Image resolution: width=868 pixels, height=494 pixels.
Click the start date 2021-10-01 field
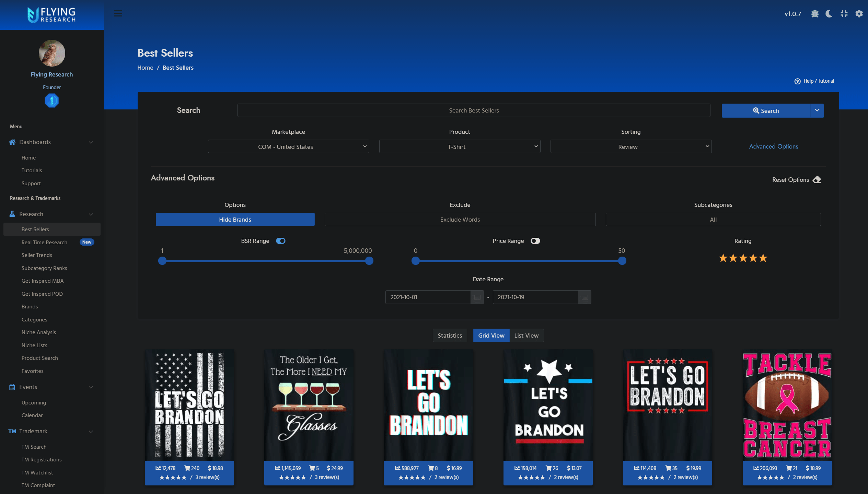tap(428, 297)
